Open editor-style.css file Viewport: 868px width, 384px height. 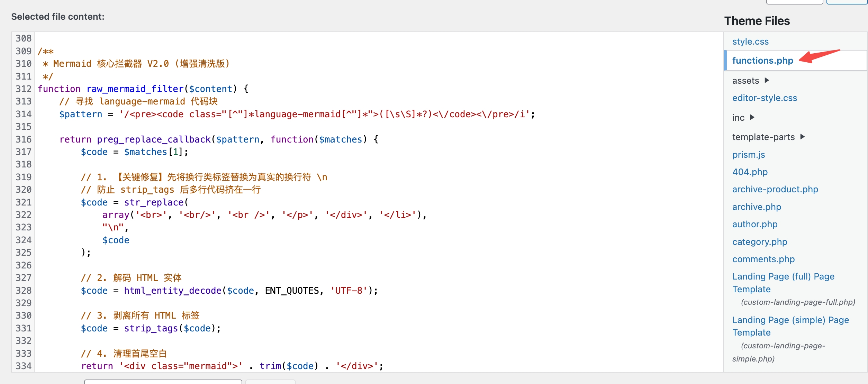(x=764, y=98)
